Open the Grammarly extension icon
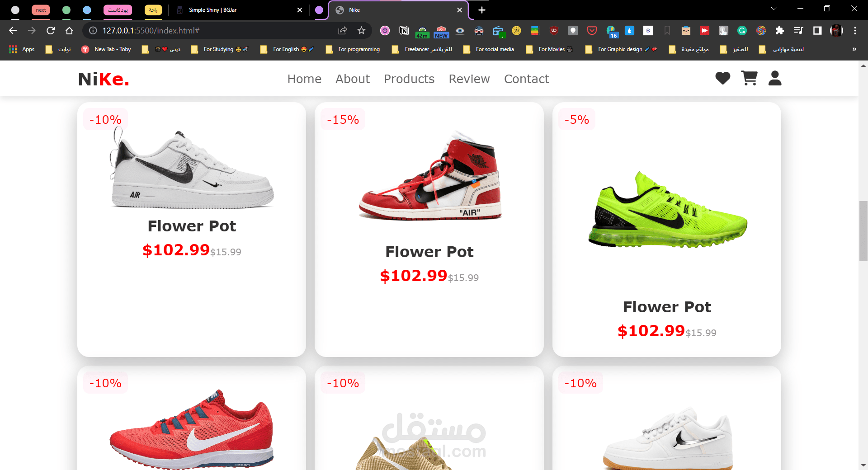Image resolution: width=868 pixels, height=470 pixels. pyautogui.click(x=742, y=30)
